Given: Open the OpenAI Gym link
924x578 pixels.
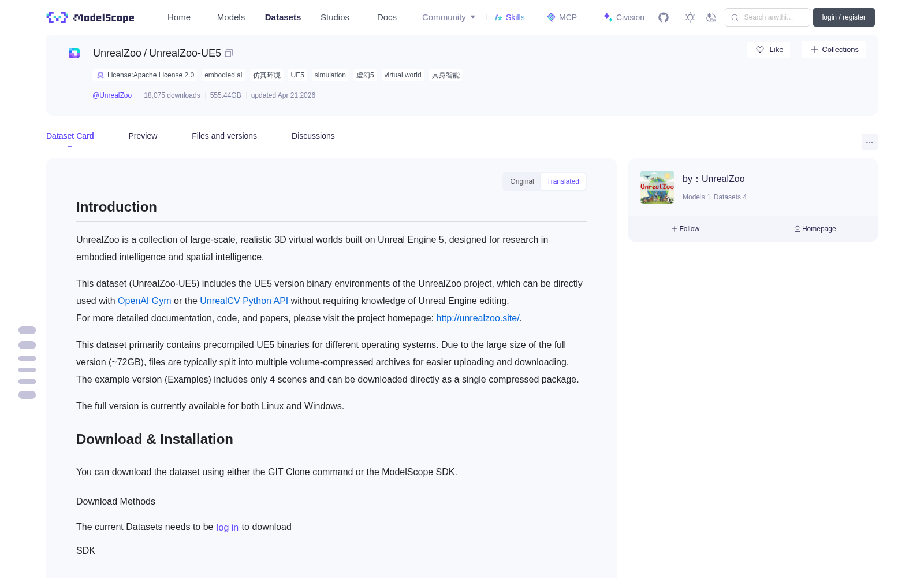Looking at the screenshot, I should click(144, 301).
